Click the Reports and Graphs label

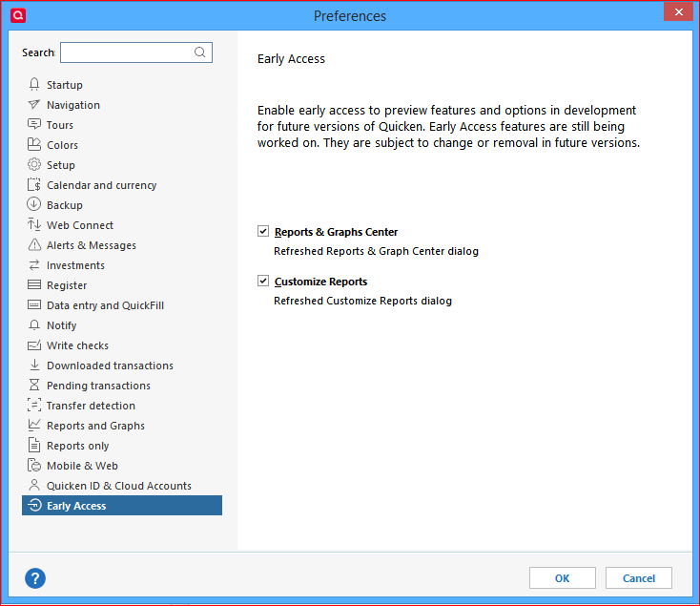click(x=95, y=426)
